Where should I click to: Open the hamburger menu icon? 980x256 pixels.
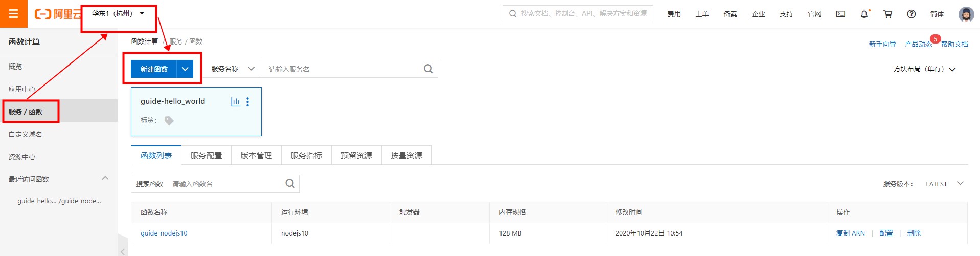click(x=13, y=14)
